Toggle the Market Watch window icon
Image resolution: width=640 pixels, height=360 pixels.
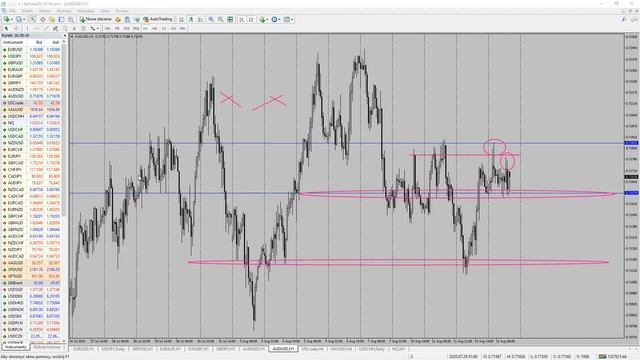[33, 19]
